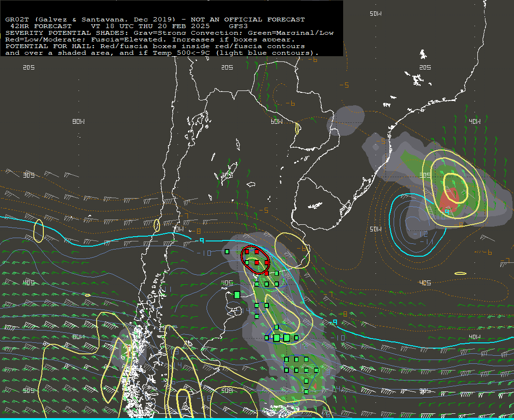Image resolution: width=514 pixels, height=420 pixels.
Task: Select the 'POTENTIAL FOR HAIL' legend line
Action: (x=155, y=46)
